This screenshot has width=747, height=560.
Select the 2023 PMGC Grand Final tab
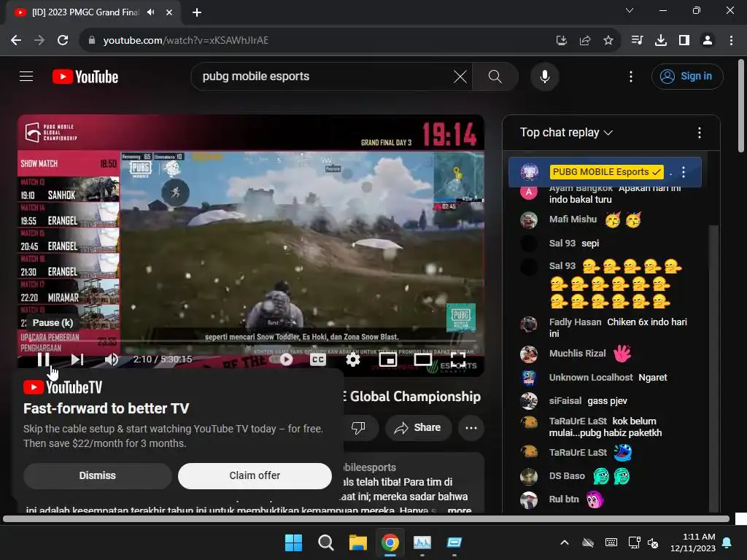point(86,12)
